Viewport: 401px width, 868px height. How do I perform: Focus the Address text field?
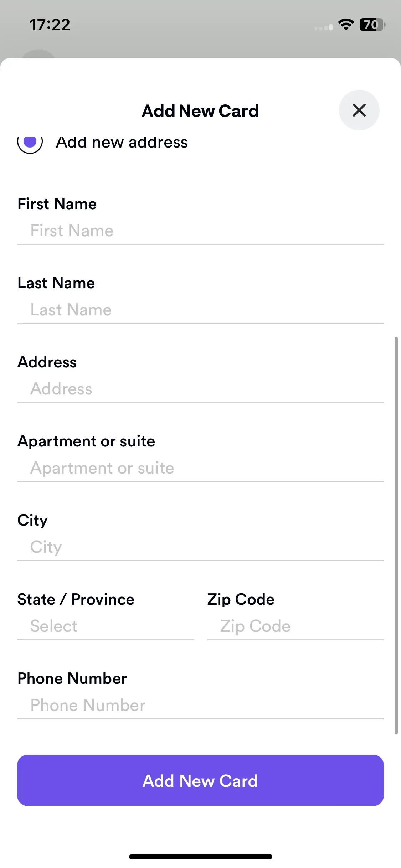(x=200, y=389)
